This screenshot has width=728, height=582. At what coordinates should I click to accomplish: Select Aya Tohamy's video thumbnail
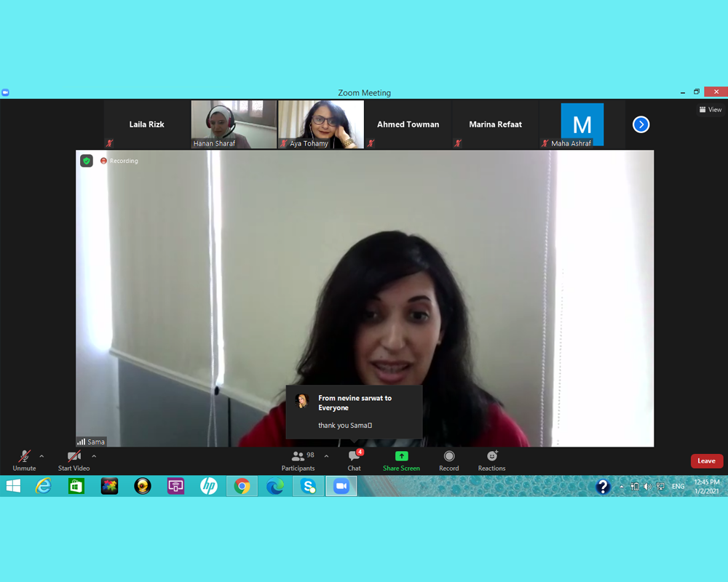click(321, 124)
